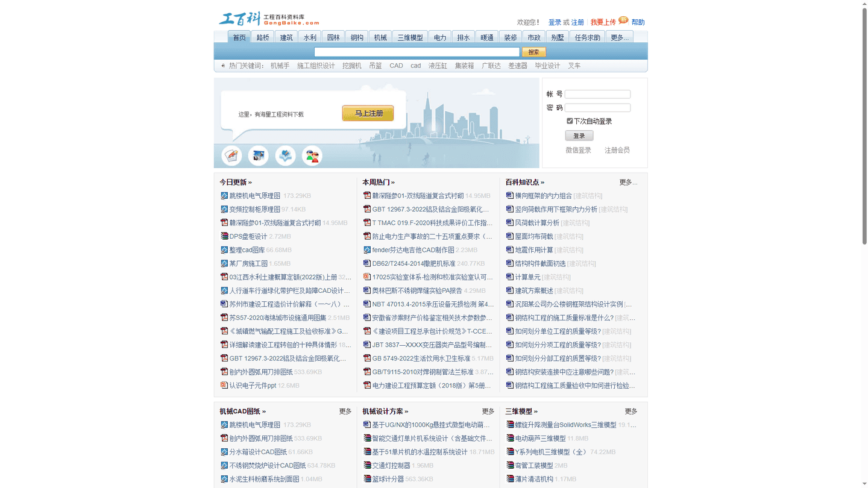Click the archive icon beside DPS盘柜设计
The height and width of the screenshot is (488, 868).
click(x=224, y=236)
